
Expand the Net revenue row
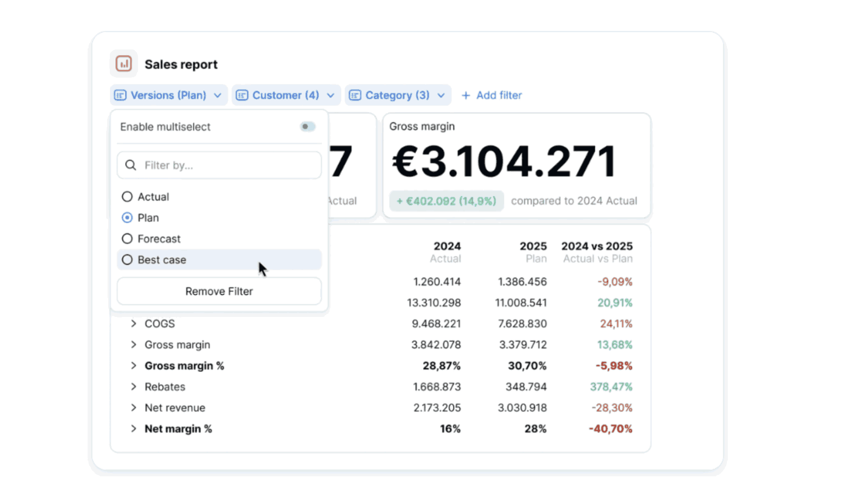(133, 407)
